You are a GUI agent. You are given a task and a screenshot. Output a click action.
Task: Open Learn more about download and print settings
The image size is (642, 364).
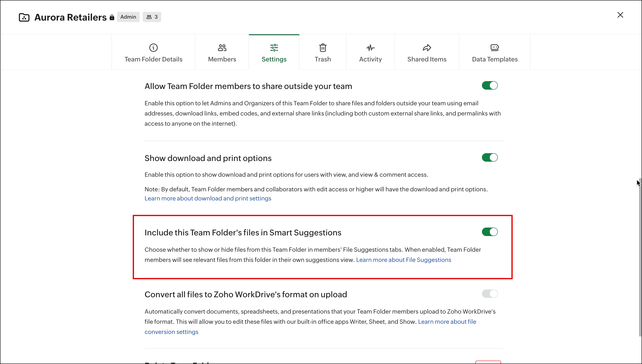pyautogui.click(x=208, y=198)
